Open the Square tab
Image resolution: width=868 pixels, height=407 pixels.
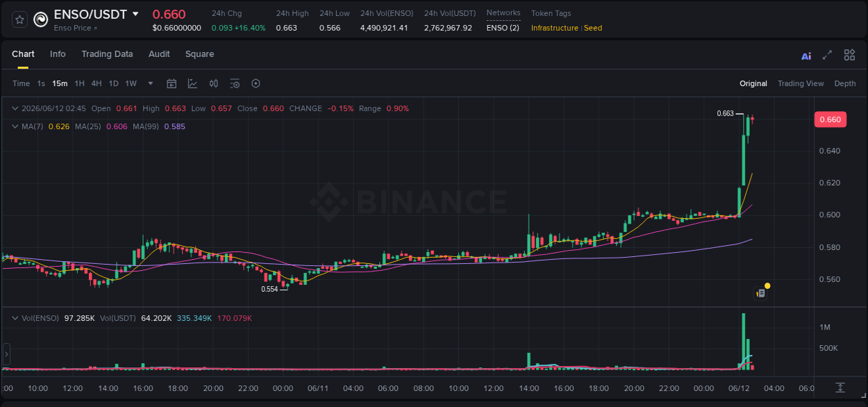tap(199, 54)
